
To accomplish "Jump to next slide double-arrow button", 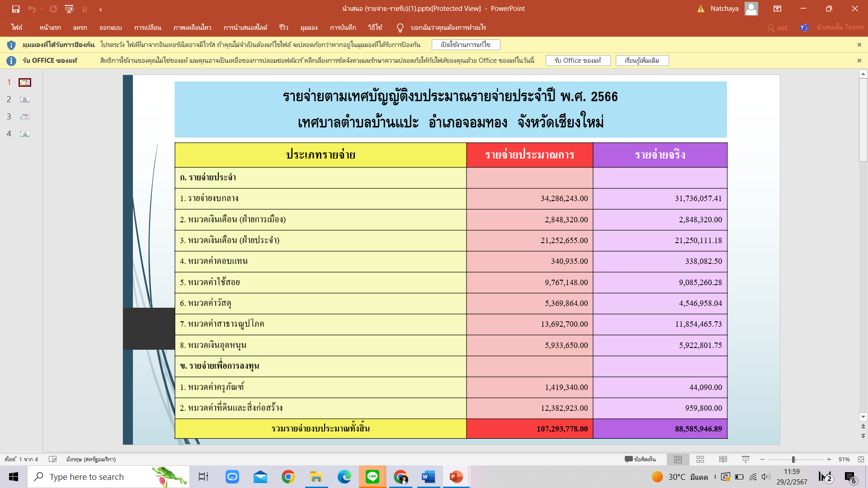I will [x=863, y=436].
